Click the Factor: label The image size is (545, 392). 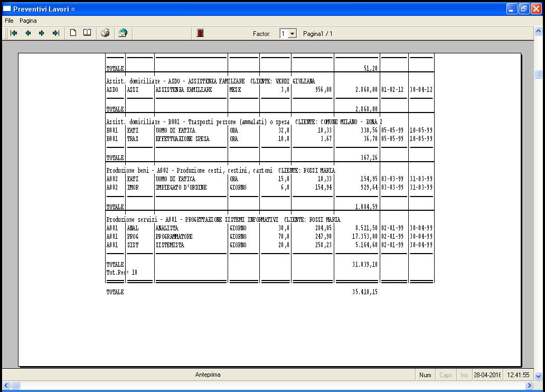click(261, 34)
